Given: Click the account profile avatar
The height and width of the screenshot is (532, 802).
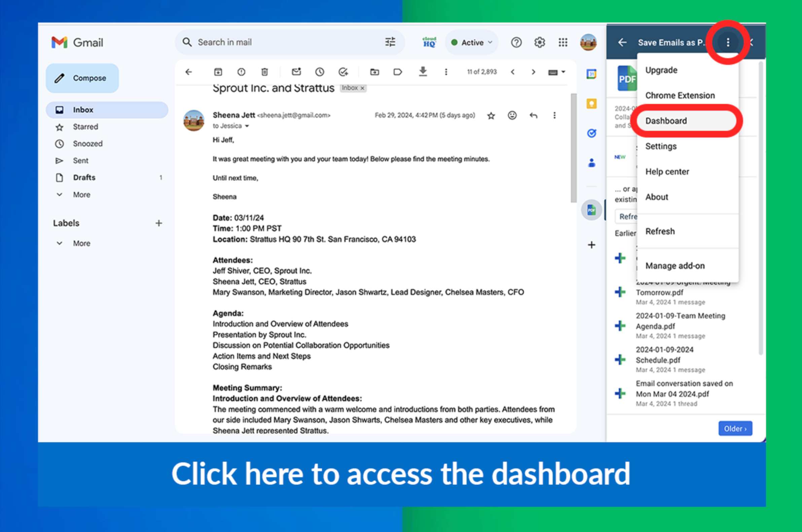Looking at the screenshot, I should tap(588, 42).
